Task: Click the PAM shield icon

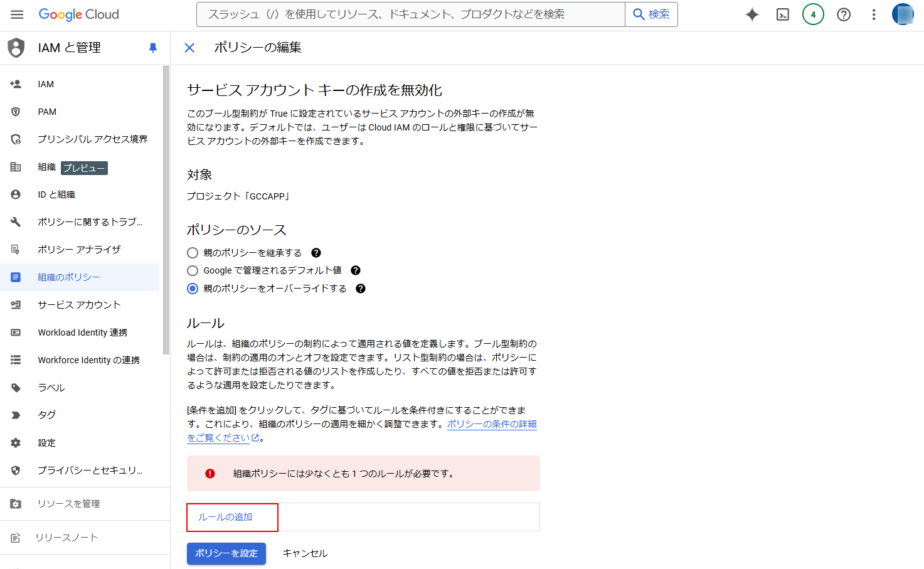Action: click(x=16, y=112)
